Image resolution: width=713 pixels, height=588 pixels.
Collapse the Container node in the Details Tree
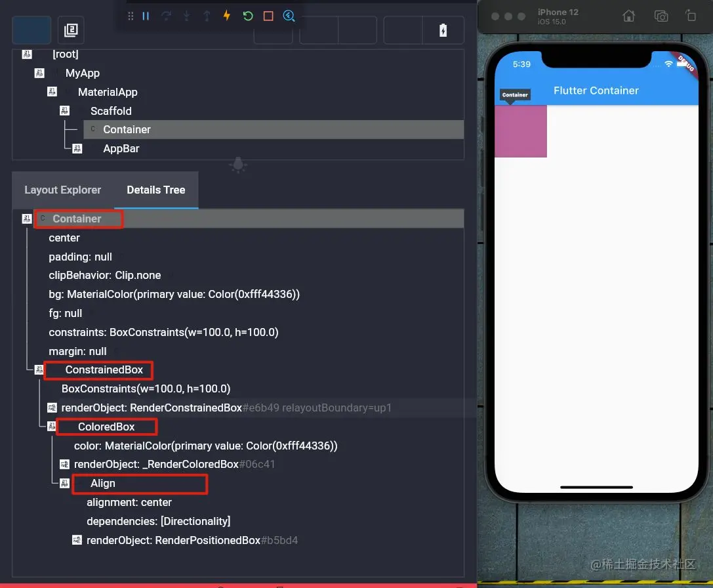[x=26, y=218]
